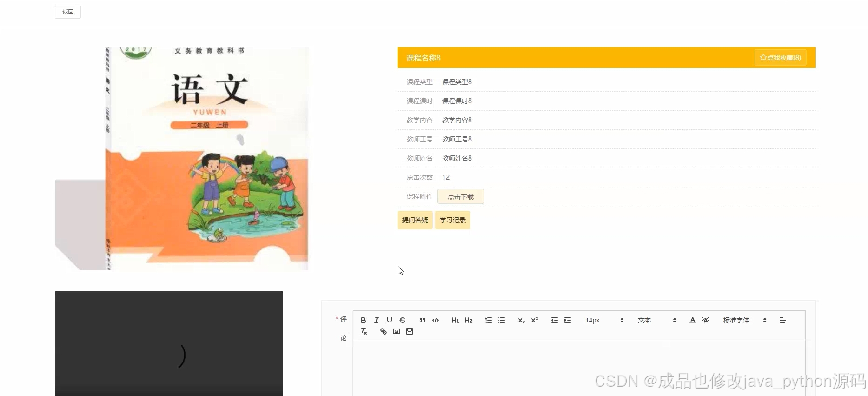Toggle underline formatting in comment editor
Image resolution: width=868 pixels, height=396 pixels.
point(390,320)
